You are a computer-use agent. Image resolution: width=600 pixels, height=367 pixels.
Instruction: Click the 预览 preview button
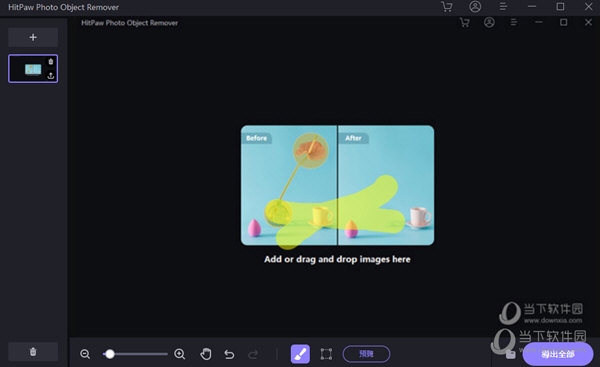(x=366, y=354)
